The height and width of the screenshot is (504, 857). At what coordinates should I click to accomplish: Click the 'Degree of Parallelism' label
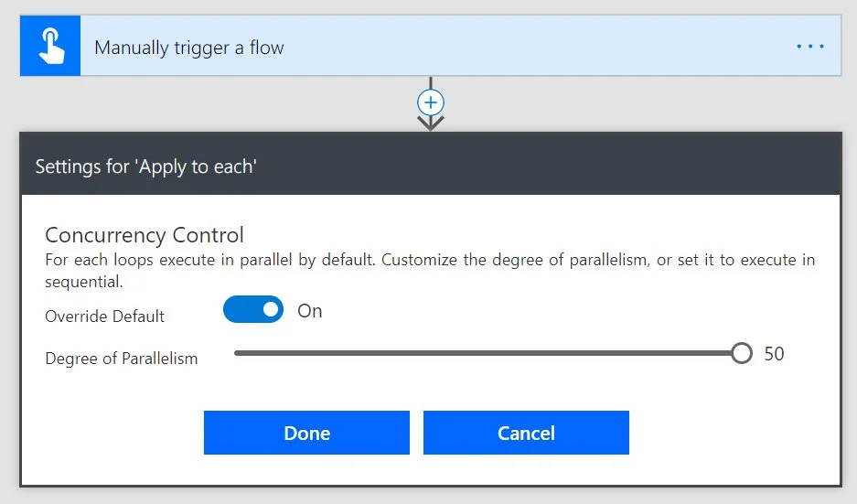pos(122,359)
